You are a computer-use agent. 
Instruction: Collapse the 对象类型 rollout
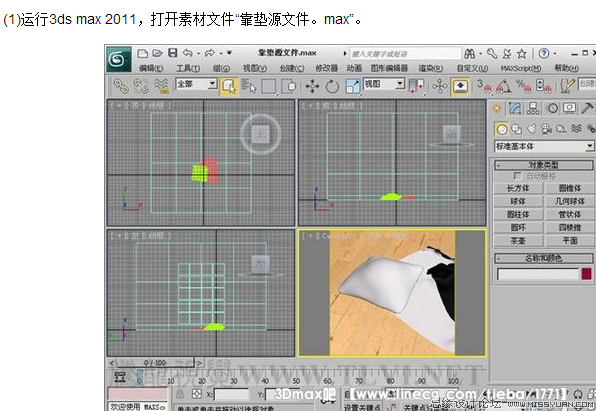pyautogui.click(x=543, y=165)
